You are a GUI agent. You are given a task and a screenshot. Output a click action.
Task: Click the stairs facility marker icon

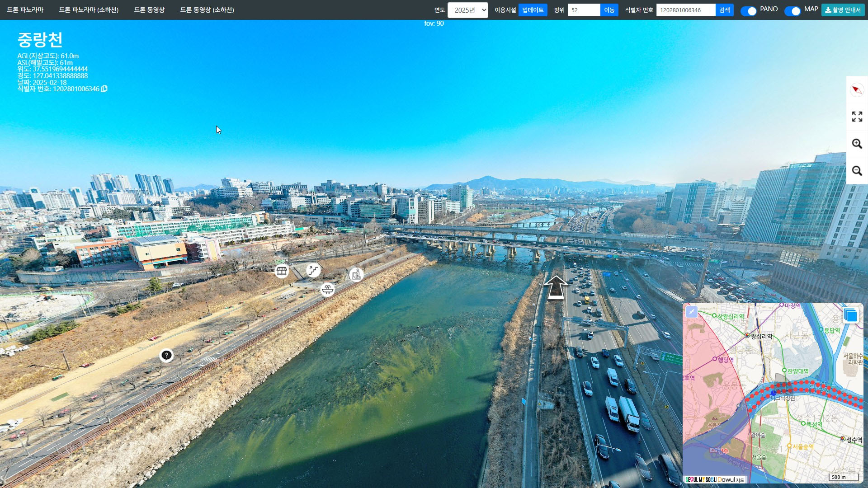313,271
